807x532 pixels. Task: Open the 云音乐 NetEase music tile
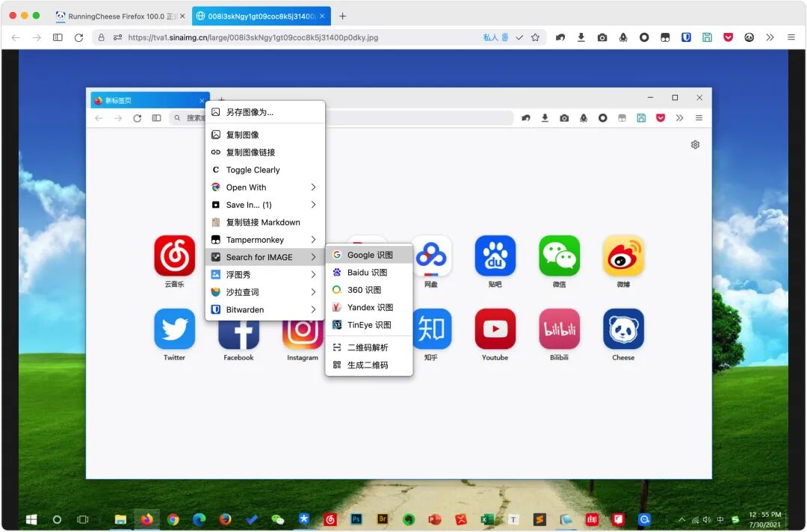(174, 256)
